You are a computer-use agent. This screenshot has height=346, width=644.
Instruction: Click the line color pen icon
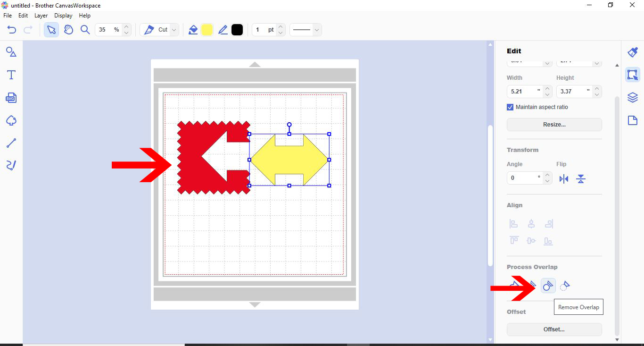(223, 30)
